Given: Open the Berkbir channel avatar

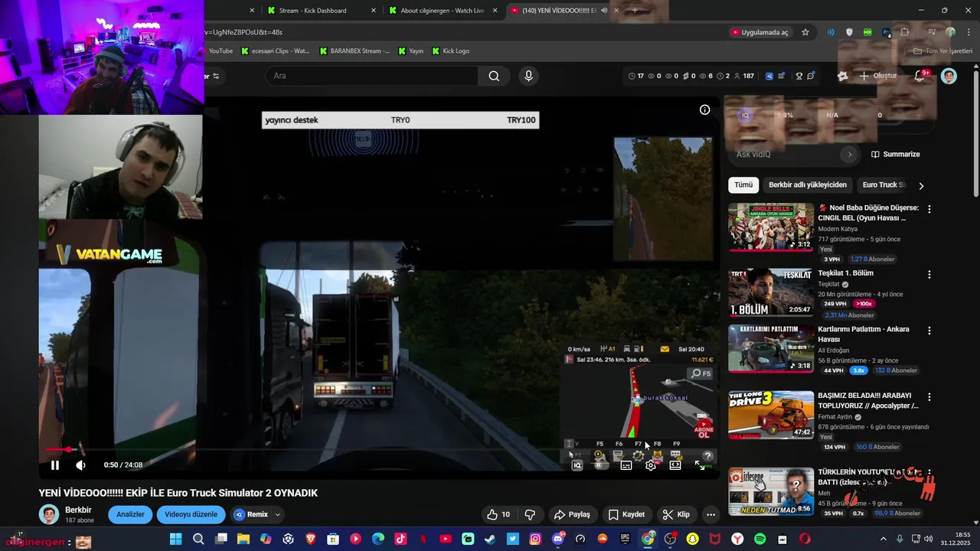Looking at the screenshot, I should 49,514.
